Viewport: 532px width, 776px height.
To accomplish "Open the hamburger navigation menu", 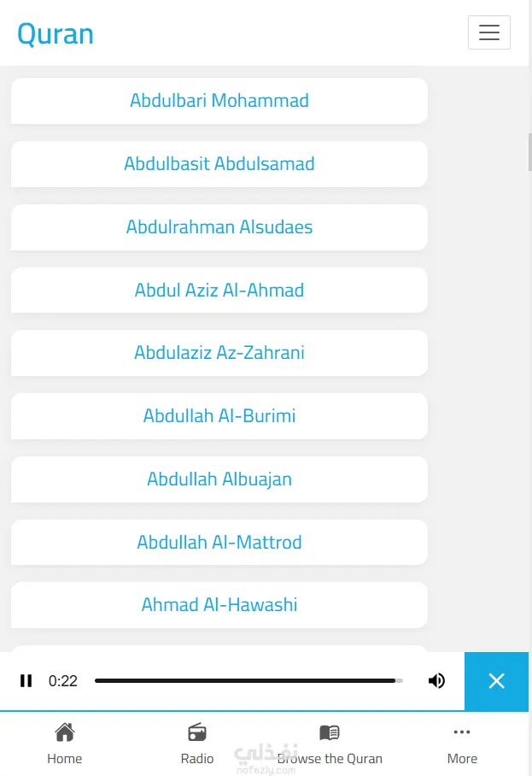I will [x=488, y=32].
